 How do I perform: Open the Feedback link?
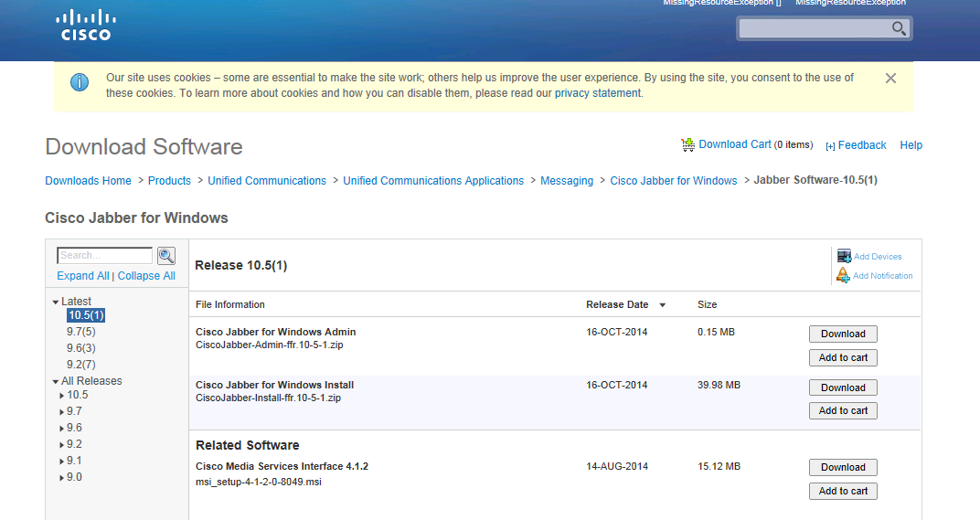coord(862,145)
